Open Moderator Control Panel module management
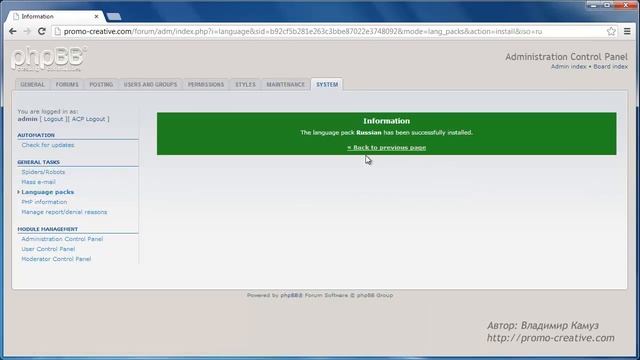The height and width of the screenshot is (360, 640). (56, 259)
